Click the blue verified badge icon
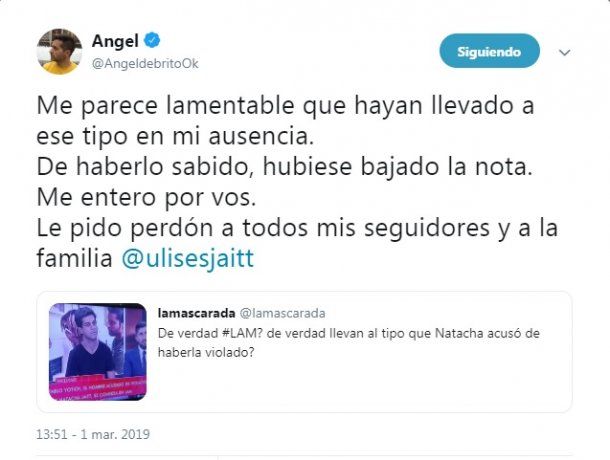The width and height of the screenshot is (610, 460). click(152, 40)
